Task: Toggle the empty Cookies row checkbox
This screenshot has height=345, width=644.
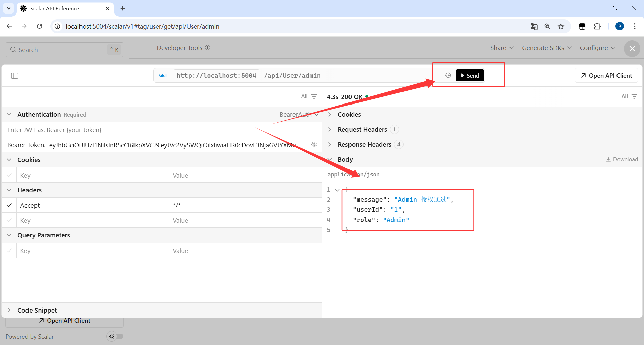Action: 9,175
